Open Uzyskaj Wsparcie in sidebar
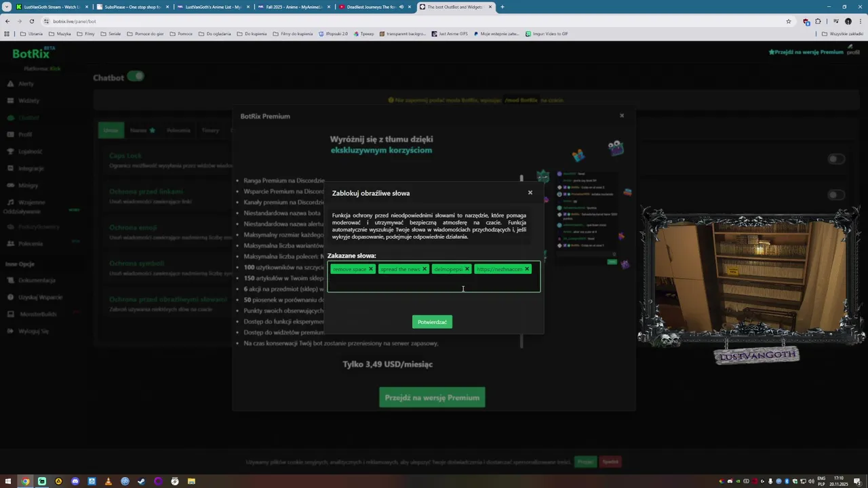Image resolution: width=868 pixels, height=488 pixels. tap(35, 297)
